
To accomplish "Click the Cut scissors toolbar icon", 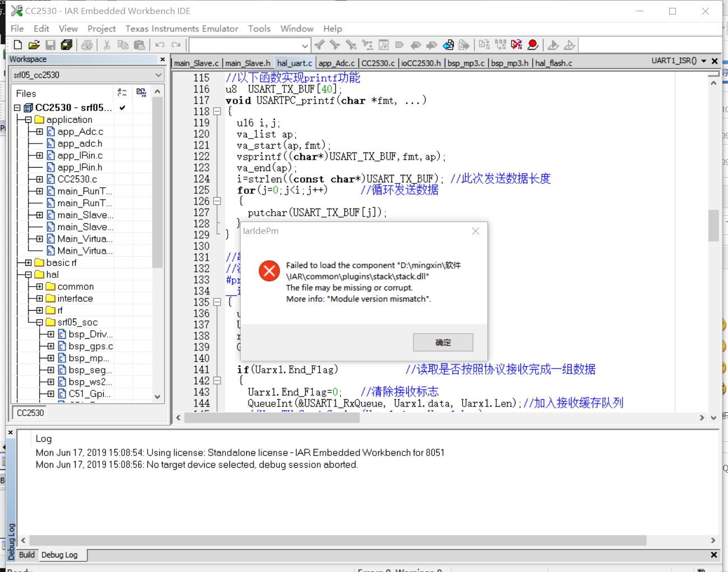I will point(107,45).
